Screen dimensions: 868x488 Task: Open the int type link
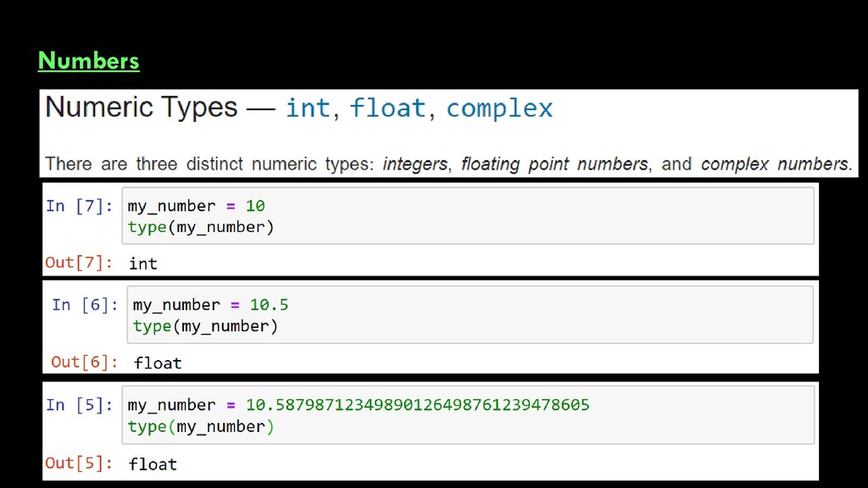[308, 108]
